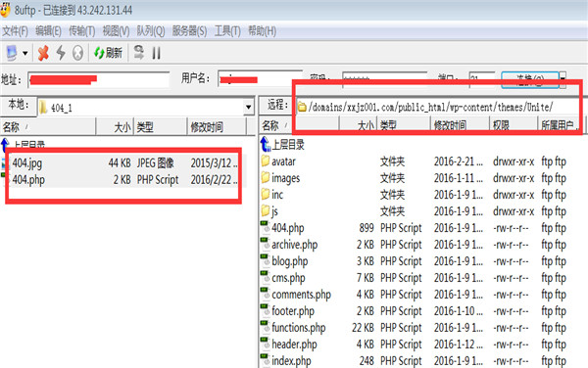Click the transfer queue arrows icon

[x=139, y=53]
